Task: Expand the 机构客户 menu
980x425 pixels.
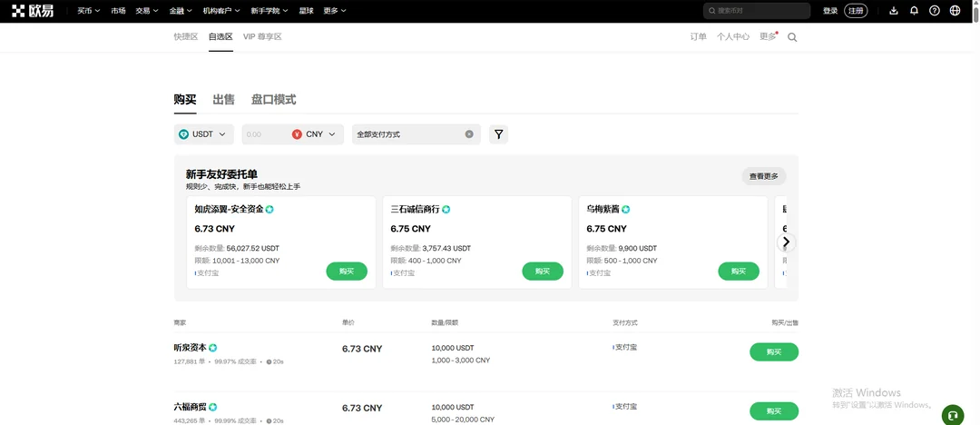Action: tap(221, 11)
